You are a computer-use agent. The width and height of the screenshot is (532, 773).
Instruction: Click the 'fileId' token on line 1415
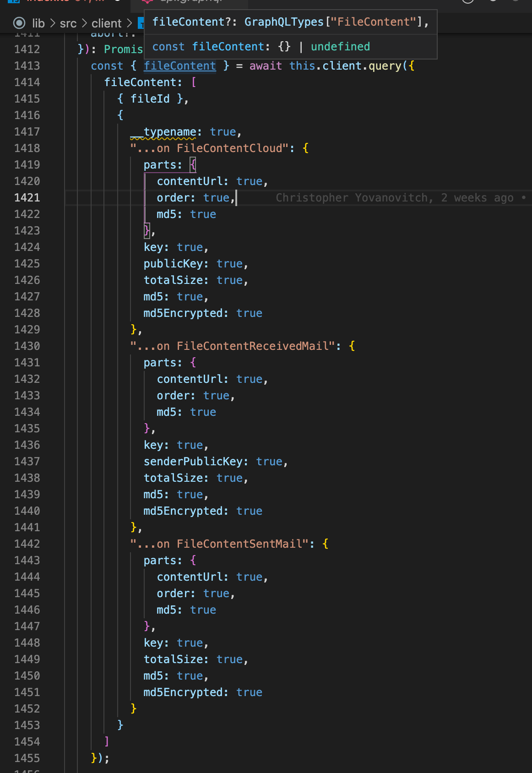[150, 99]
